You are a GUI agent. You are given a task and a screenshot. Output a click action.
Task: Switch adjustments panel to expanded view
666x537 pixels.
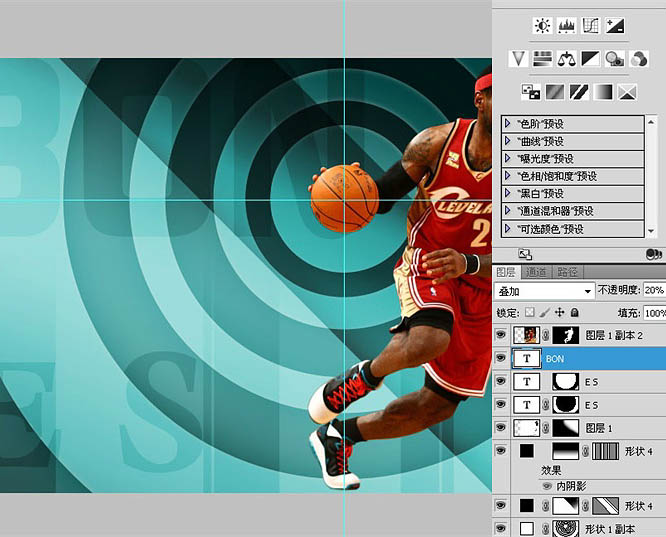tap(525, 254)
